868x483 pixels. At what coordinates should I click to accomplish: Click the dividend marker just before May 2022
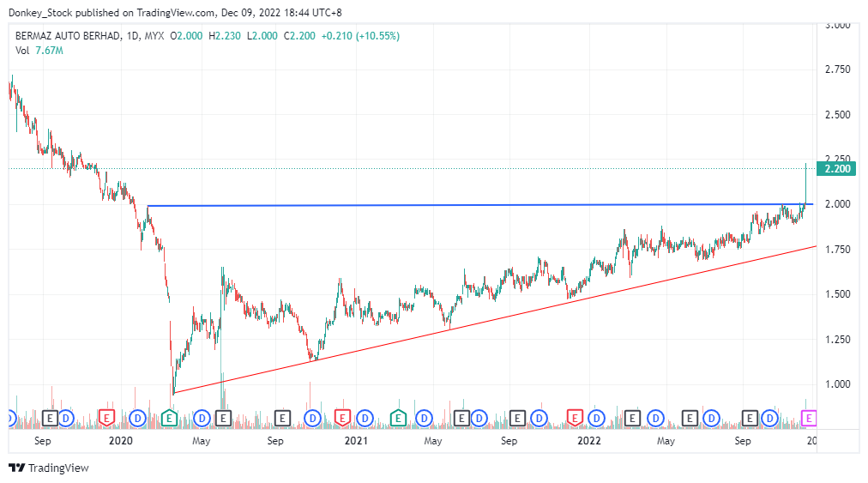pos(656,418)
